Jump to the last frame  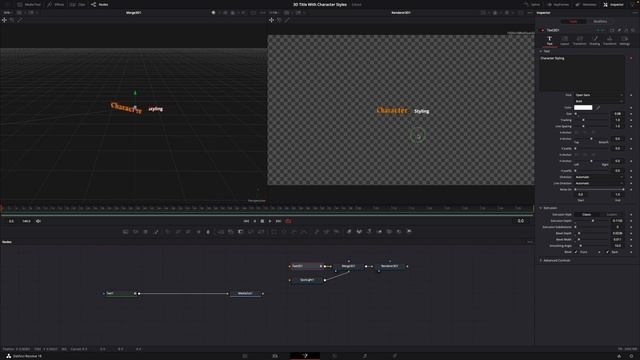(x=278, y=221)
